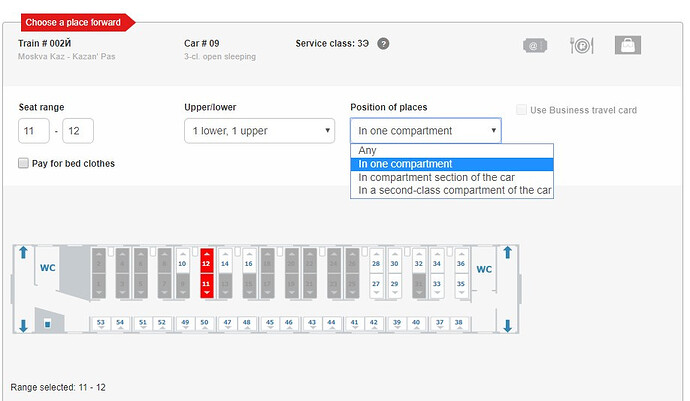Image resolution: width=690 pixels, height=401 pixels.
Task: Click the luggage bag icon
Action: pos(628,45)
